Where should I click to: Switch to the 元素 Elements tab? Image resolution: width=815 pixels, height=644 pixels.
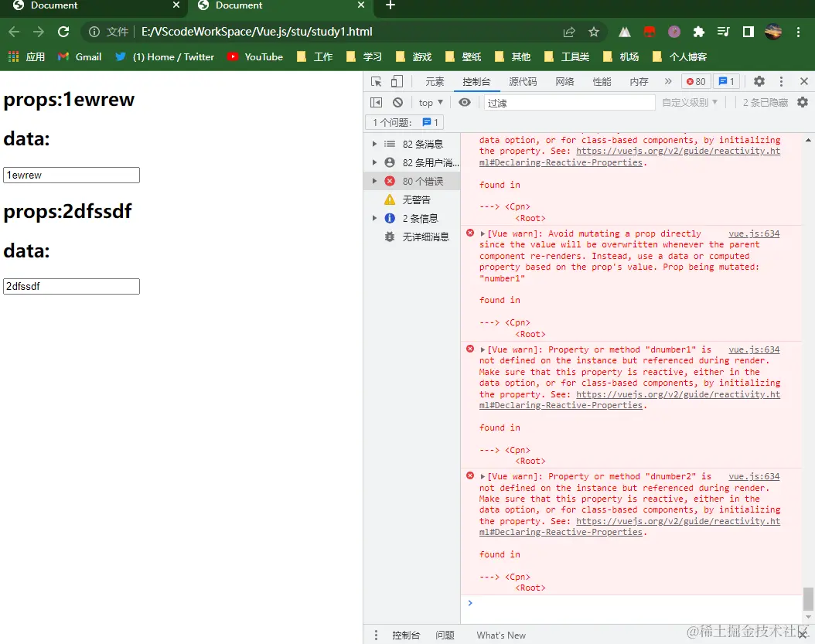[x=435, y=82]
